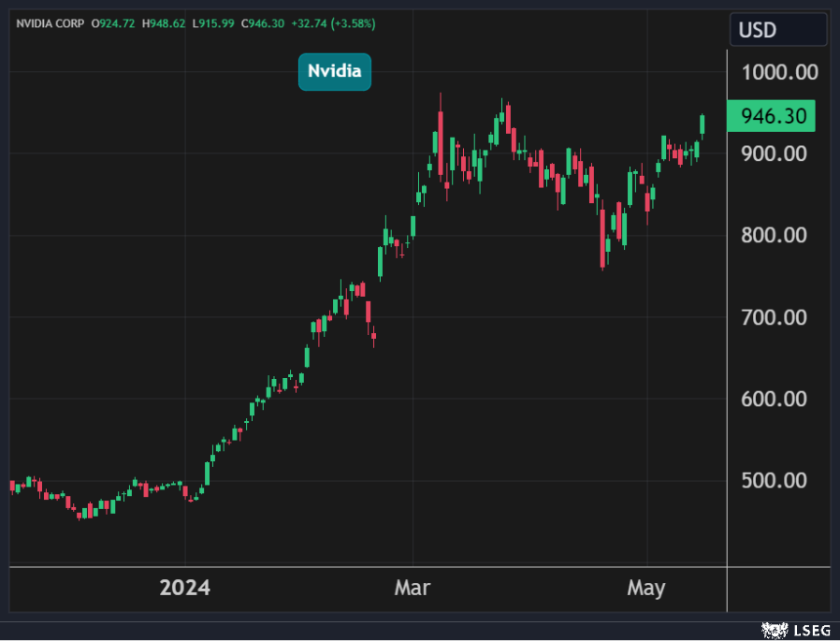Image resolution: width=840 pixels, height=641 pixels.
Task: Click the low value L915.99
Action: [215, 22]
